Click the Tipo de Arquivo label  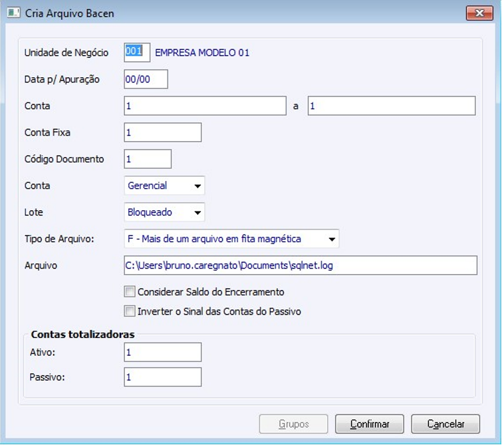[x=59, y=239]
